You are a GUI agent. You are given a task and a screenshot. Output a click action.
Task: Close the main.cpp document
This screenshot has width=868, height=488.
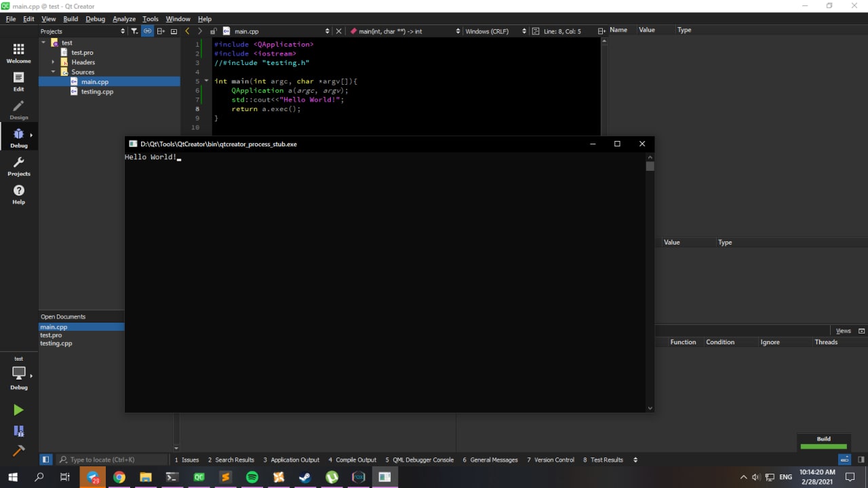click(x=339, y=31)
